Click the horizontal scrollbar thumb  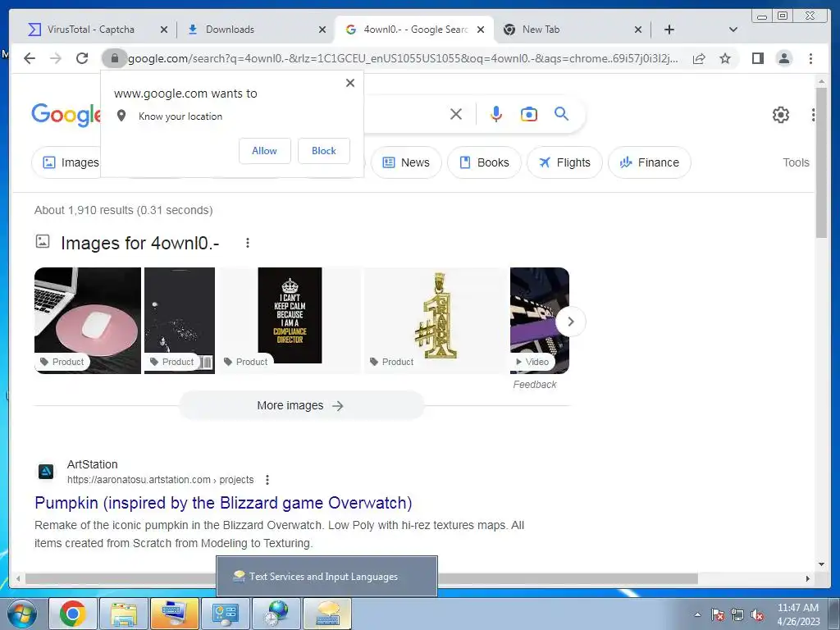[x=362, y=578]
